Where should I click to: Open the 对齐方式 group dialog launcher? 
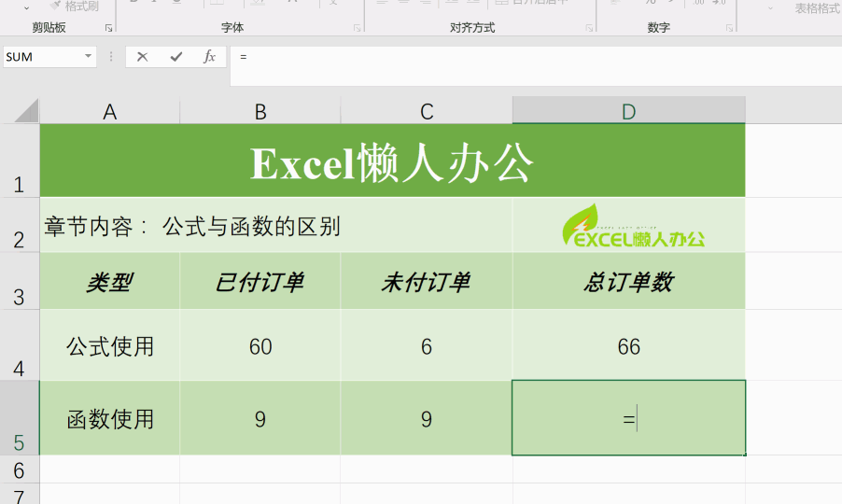[589, 28]
